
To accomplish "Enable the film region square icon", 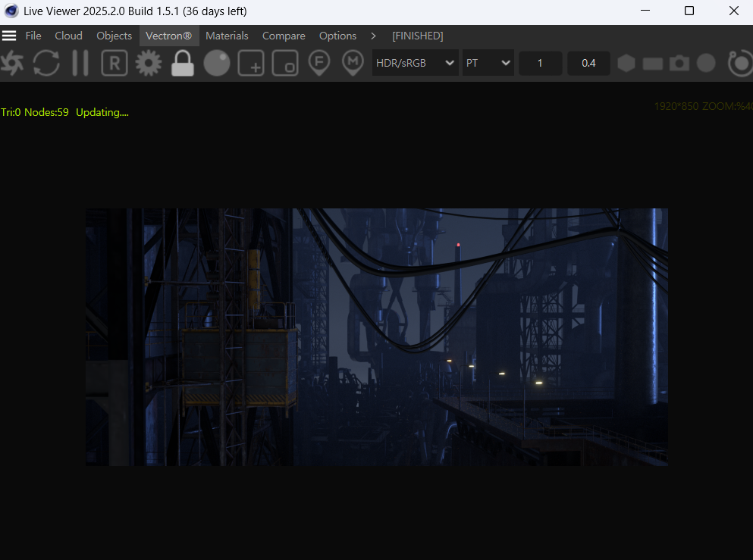I will coord(285,63).
